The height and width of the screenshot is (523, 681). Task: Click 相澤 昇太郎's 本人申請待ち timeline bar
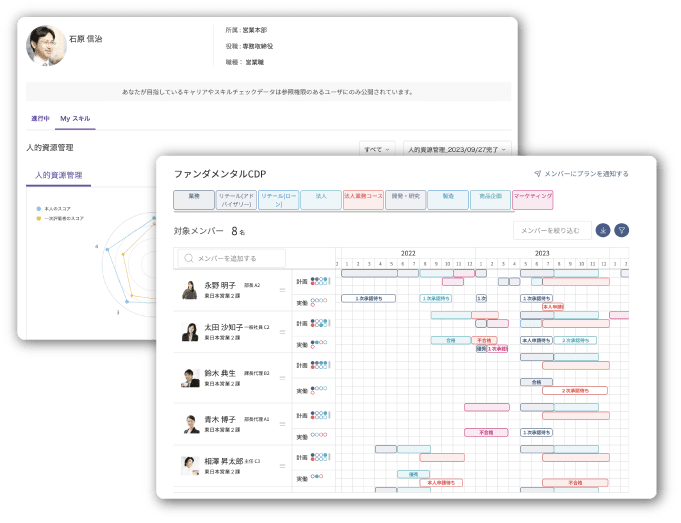pyautogui.click(x=441, y=483)
